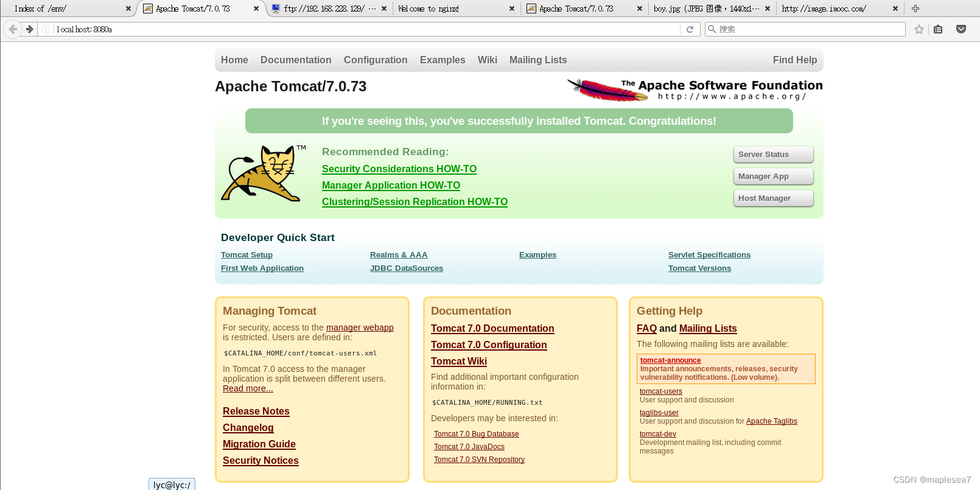Open the Changelog link

pyautogui.click(x=248, y=427)
